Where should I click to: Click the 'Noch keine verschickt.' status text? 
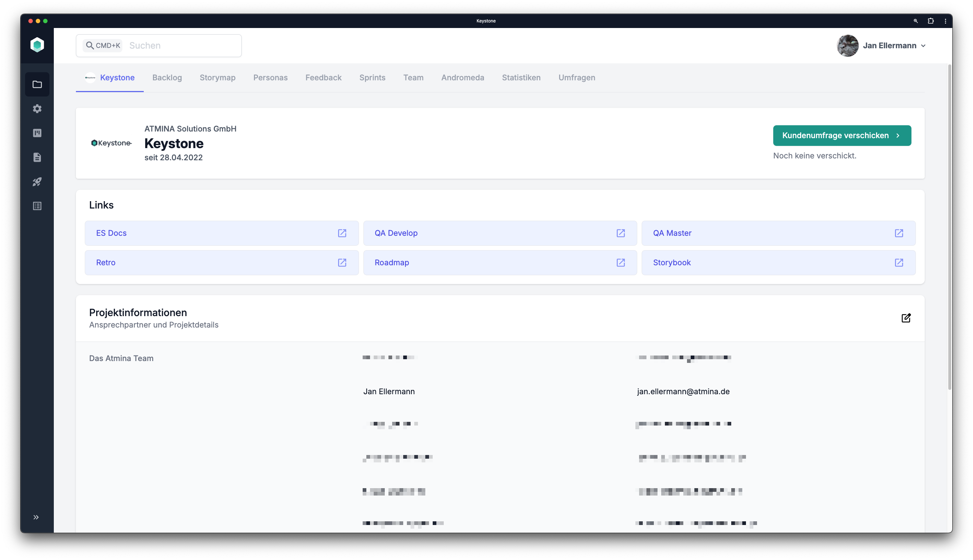point(814,156)
